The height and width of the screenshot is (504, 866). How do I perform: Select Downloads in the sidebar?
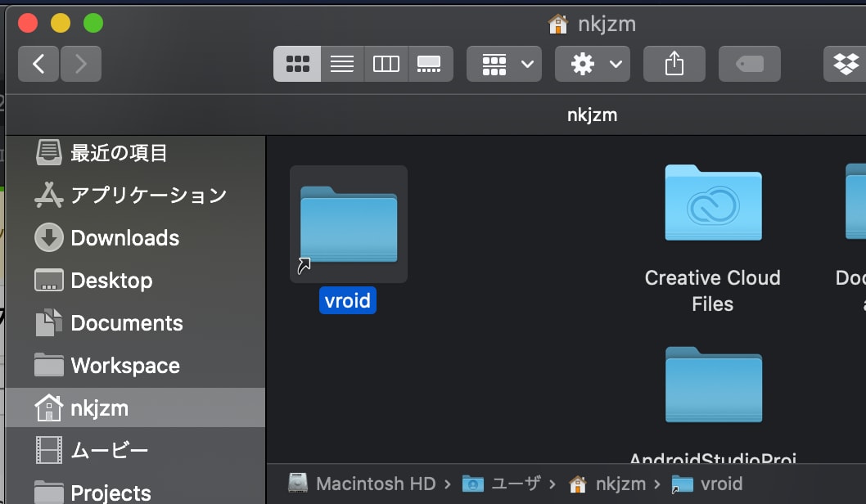coord(125,238)
